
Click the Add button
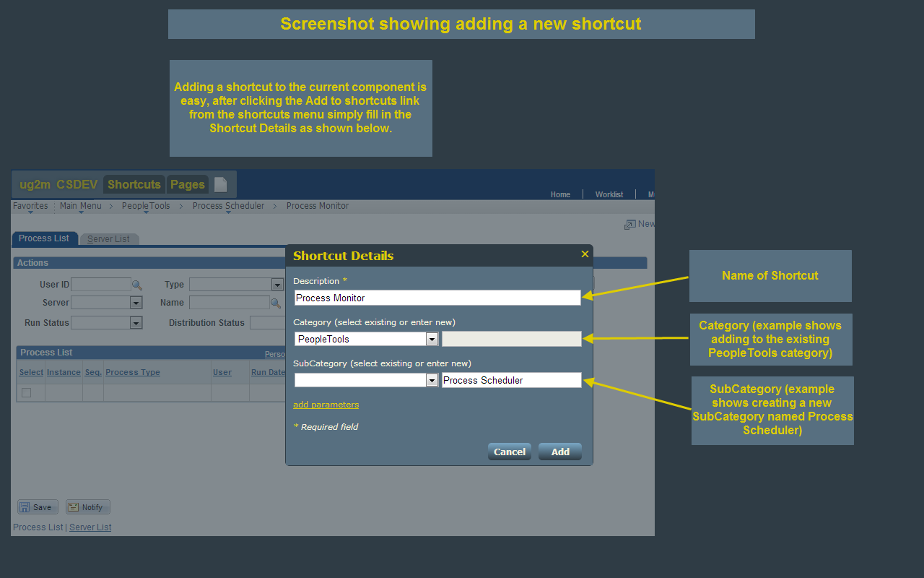560,451
